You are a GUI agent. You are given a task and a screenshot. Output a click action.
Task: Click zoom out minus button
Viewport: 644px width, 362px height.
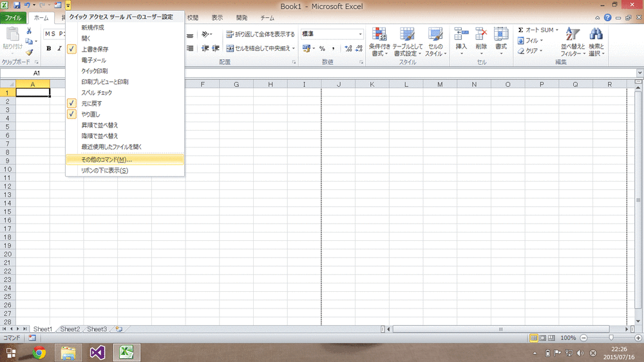point(583,338)
